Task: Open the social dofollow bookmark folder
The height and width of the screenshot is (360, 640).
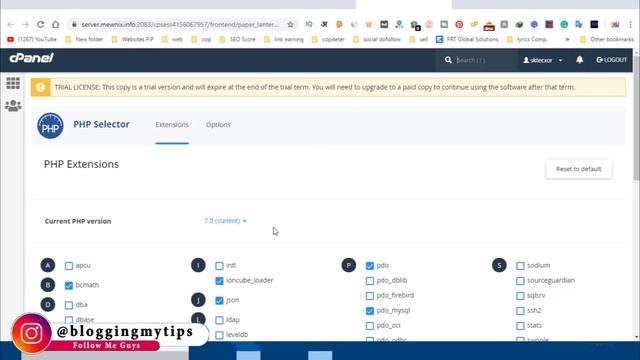Action: click(x=377, y=39)
